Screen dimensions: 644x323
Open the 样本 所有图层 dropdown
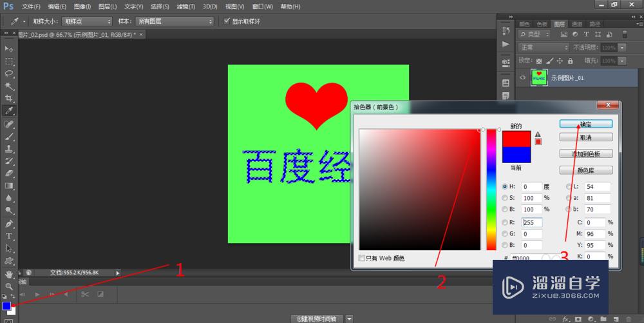(x=175, y=21)
